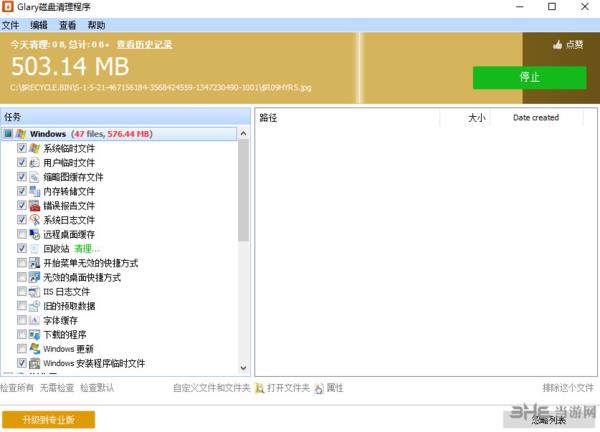
Task: Open the 查看 menu
Action: (67, 25)
